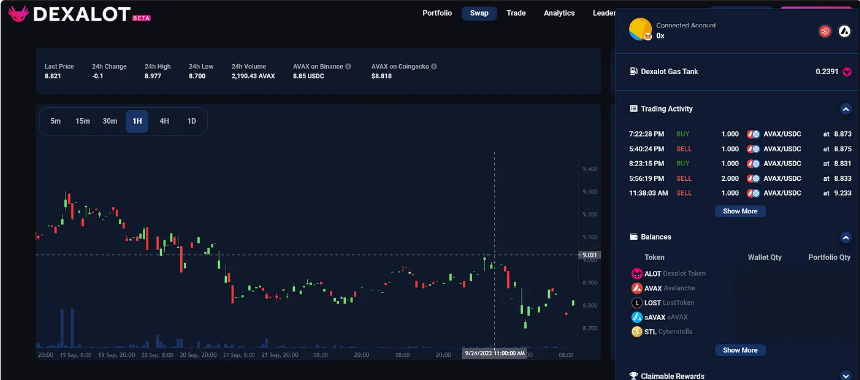Click the 0x connected account address

tap(660, 36)
